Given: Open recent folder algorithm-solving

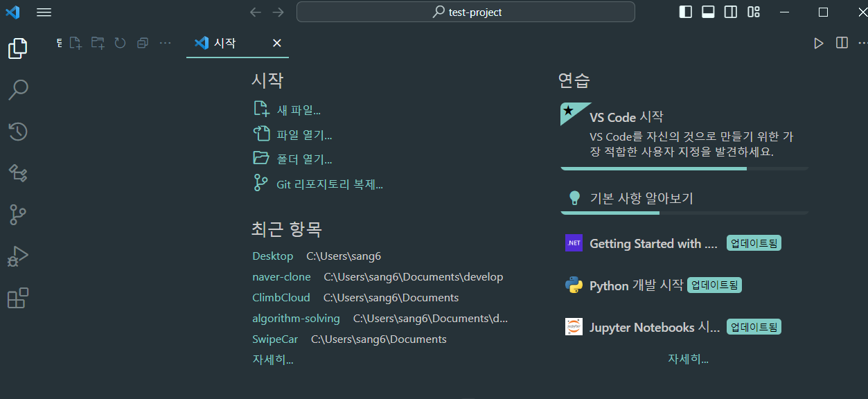Looking at the screenshot, I should (x=296, y=319).
